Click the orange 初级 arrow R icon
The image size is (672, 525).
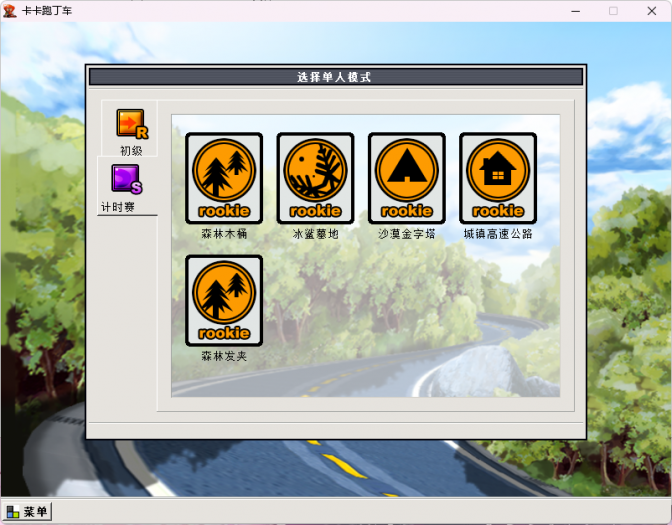coord(131,124)
